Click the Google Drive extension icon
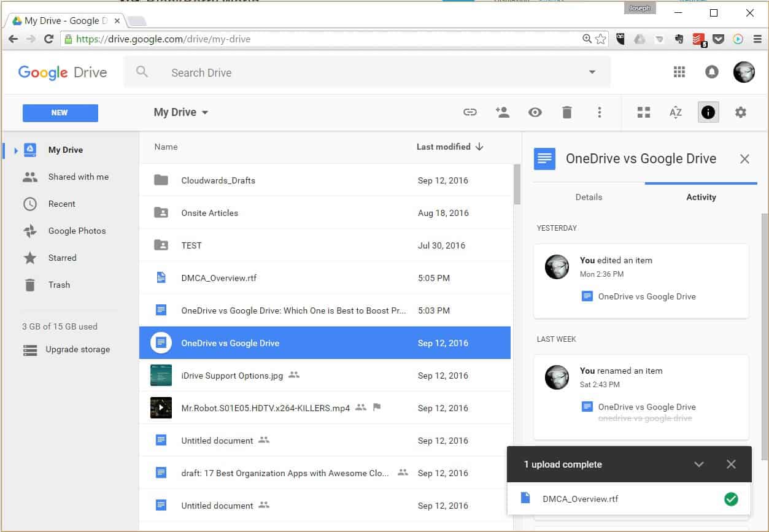This screenshot has height=532, width=769. (x=640, y=39)
